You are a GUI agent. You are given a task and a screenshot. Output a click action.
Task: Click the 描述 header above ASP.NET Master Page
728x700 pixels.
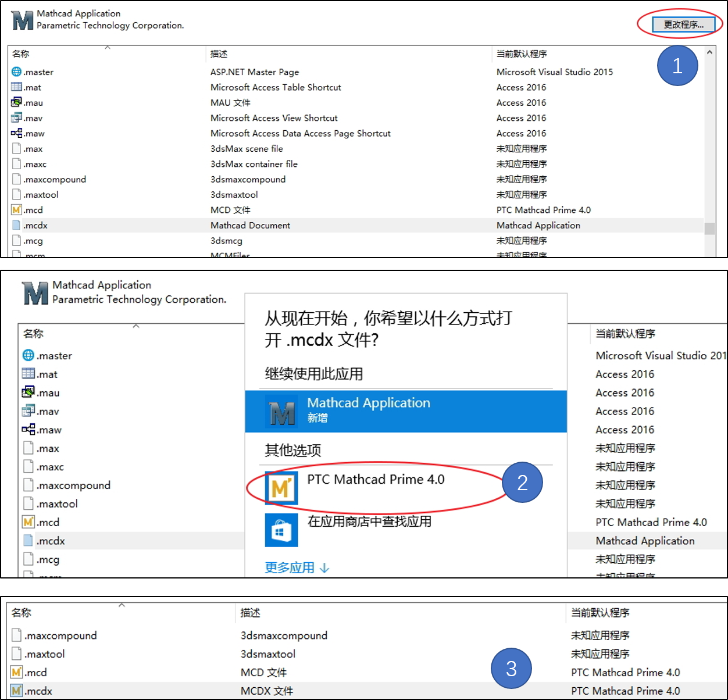coord(219,54)
